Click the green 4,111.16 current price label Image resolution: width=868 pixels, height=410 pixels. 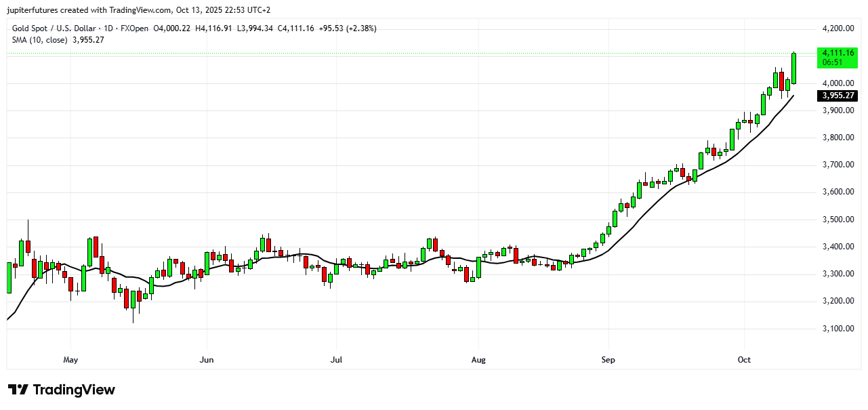point(838,52)
